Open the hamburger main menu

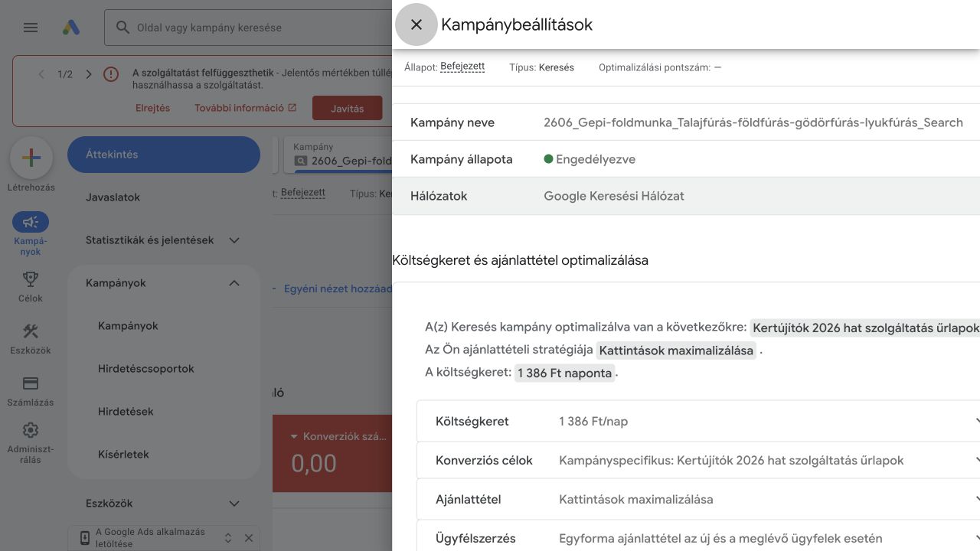click(x=31, y=28)
